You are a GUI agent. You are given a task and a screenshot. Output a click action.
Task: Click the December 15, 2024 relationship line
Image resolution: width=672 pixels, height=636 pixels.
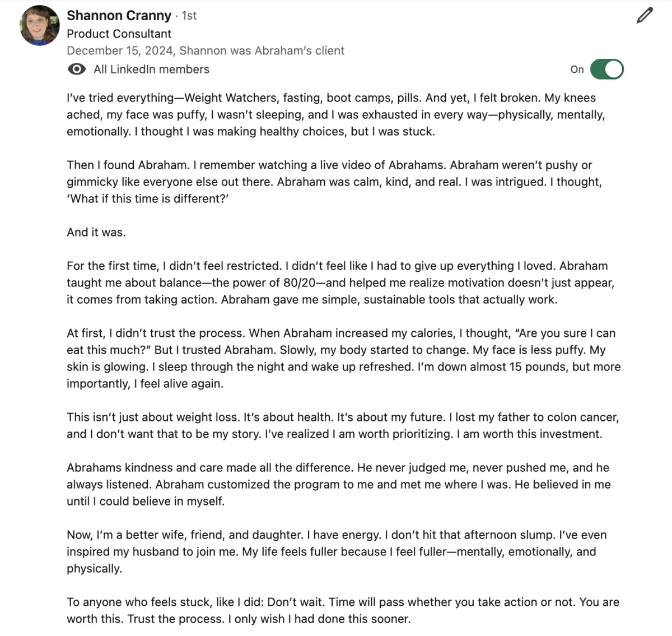click(206, 50)
